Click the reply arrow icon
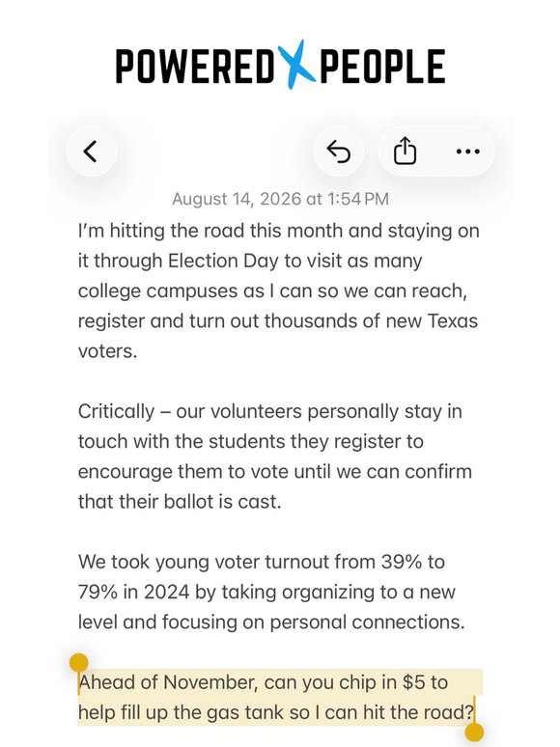Viewport: 560px width, 747px height. click(x=339, y=152)
